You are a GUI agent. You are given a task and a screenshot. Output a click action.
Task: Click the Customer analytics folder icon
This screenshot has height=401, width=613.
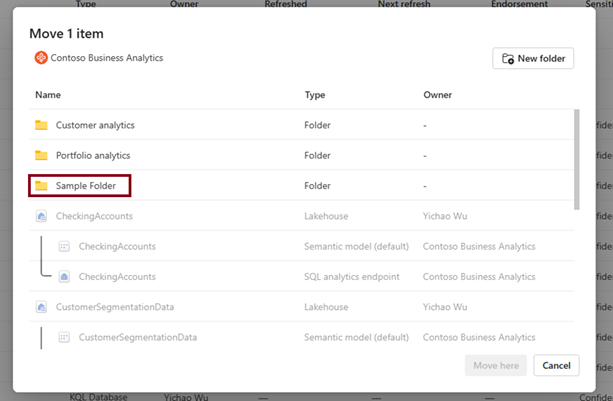(41, 125)
